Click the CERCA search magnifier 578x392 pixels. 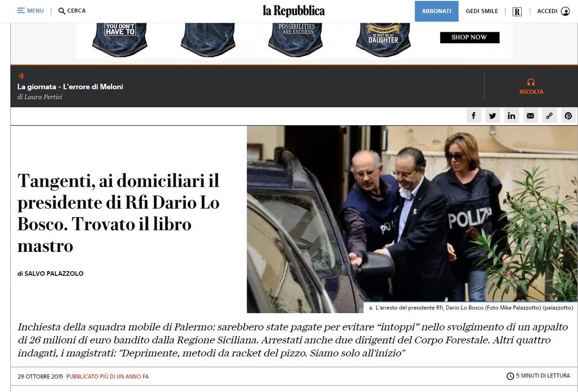(x=62, y=11)
